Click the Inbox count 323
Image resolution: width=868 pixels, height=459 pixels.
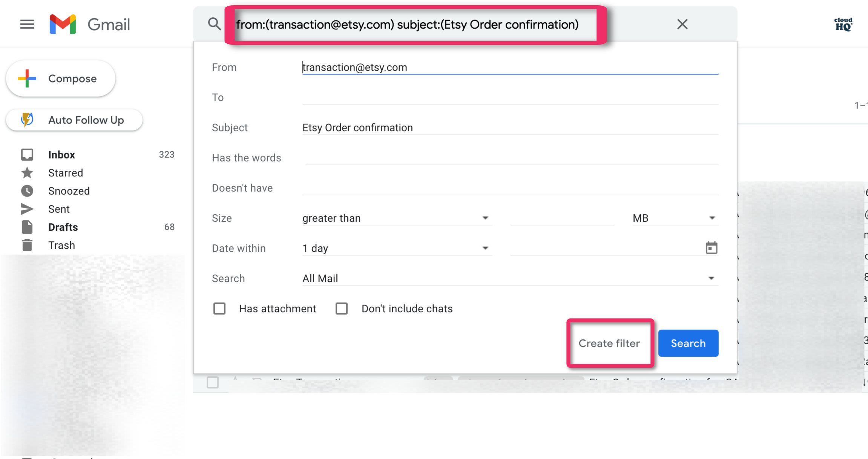[x=167, y=155]
